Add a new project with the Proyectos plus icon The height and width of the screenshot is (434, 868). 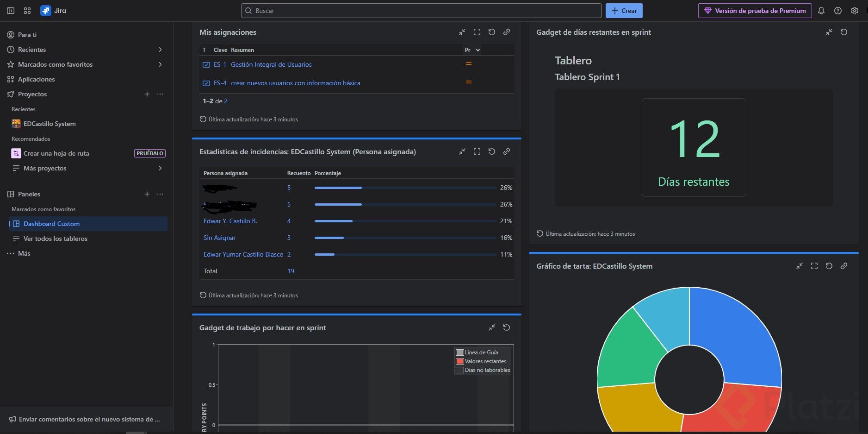pos(147,94)
